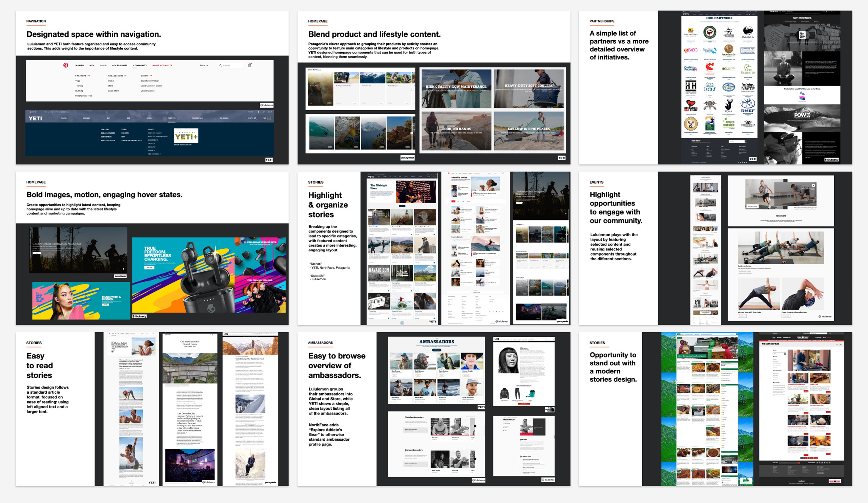Viewport: 868px width, 503px height.
Task: Open the Lay Low in Epic Places tile
Action: 529,131
